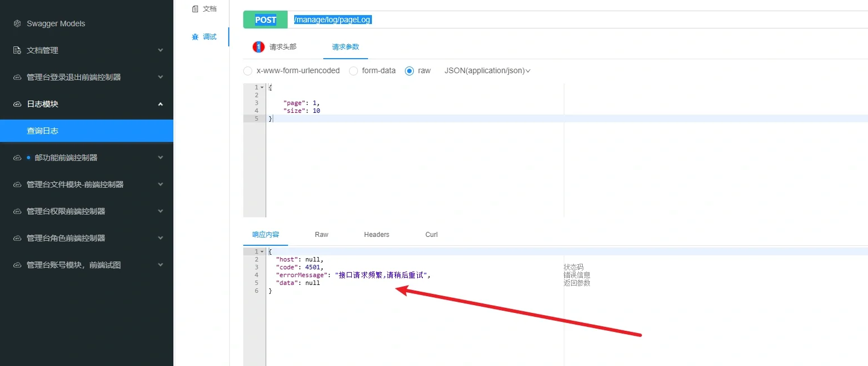Select 查询日志 in the sidebar
The height and width of the screenshot is (366, 868).
pos(42,130)
